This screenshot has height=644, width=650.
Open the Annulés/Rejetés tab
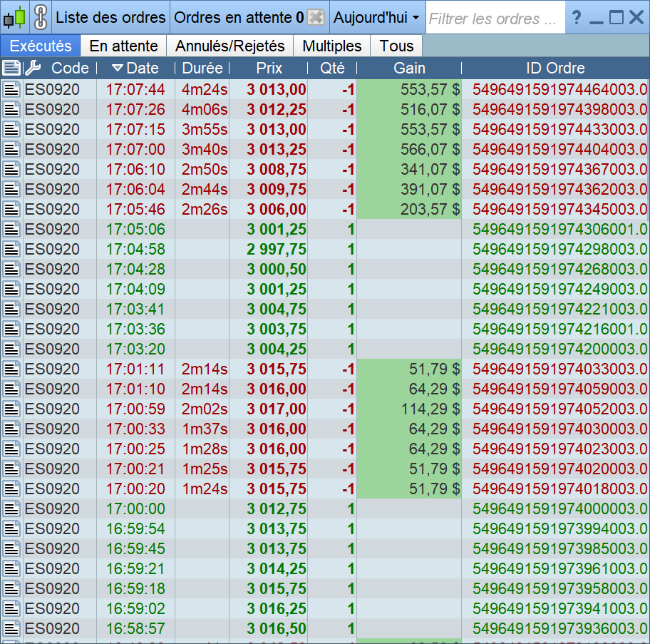click(229, 46)
